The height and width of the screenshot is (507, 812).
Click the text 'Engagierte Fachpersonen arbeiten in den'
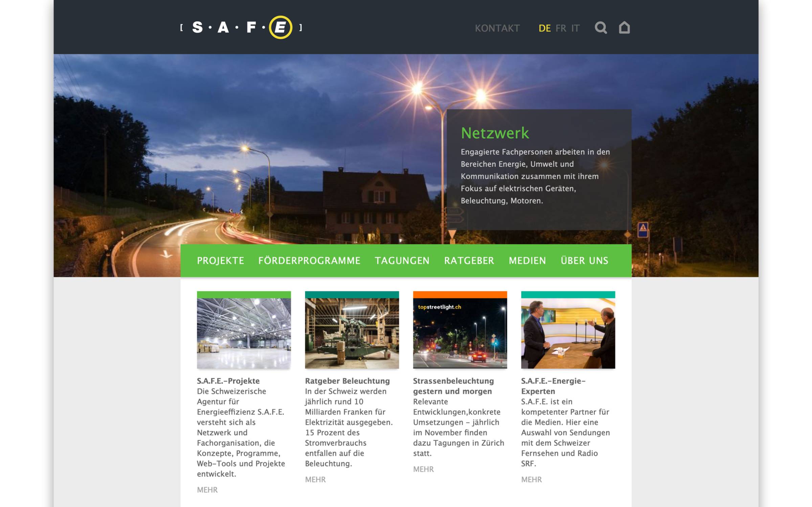(535, 152)
